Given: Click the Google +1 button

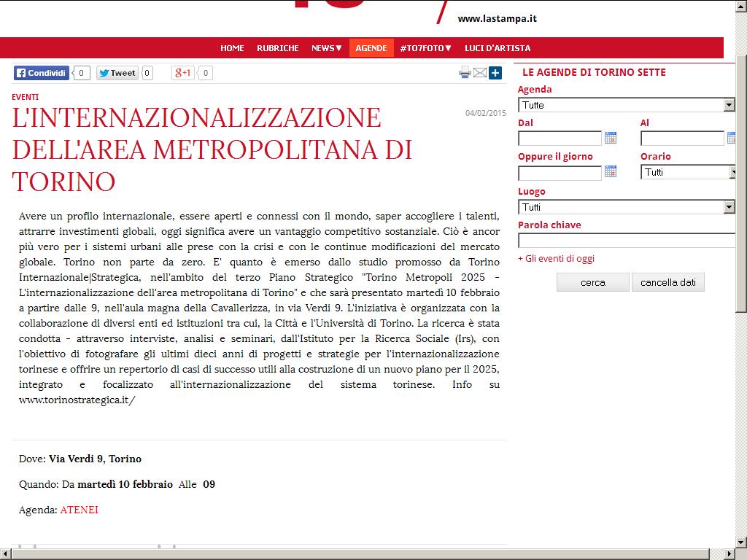Looking at the screenshot, I should pos(183,73).
